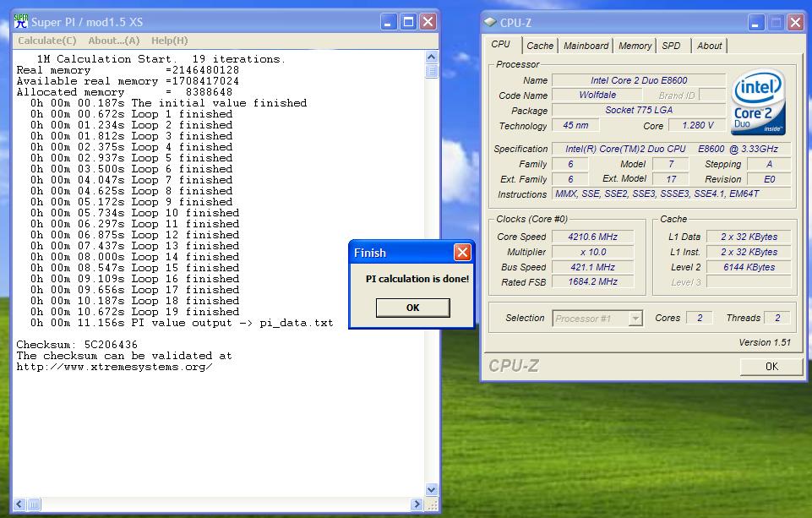Click the http://www.xtremesystems.org/ URL text

[x=114, y=367]
